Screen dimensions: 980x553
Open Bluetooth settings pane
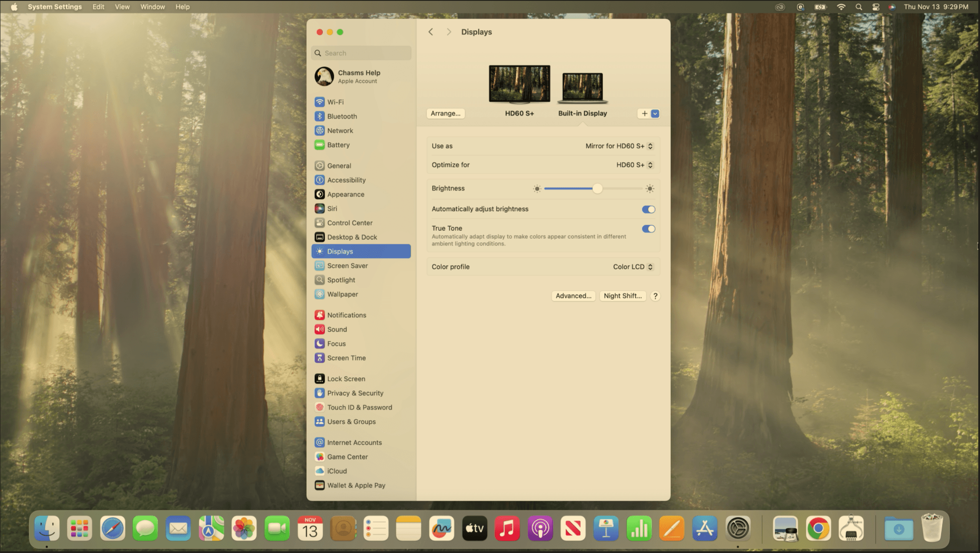[342, 116]
